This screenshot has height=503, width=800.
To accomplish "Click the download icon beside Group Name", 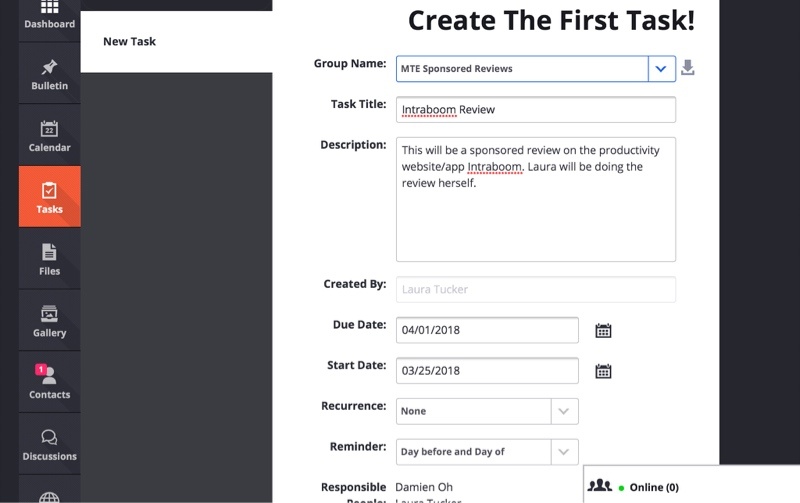I will coord(688,67).
